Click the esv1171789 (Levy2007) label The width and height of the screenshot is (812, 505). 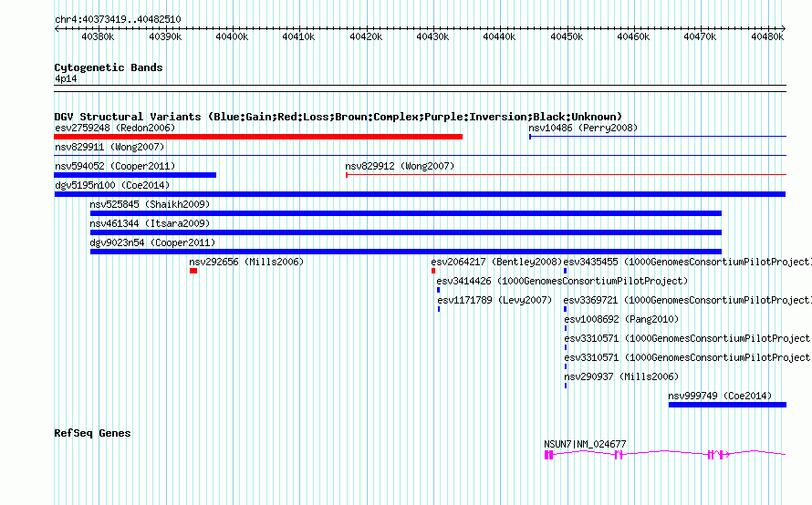[x=494, y=300]
